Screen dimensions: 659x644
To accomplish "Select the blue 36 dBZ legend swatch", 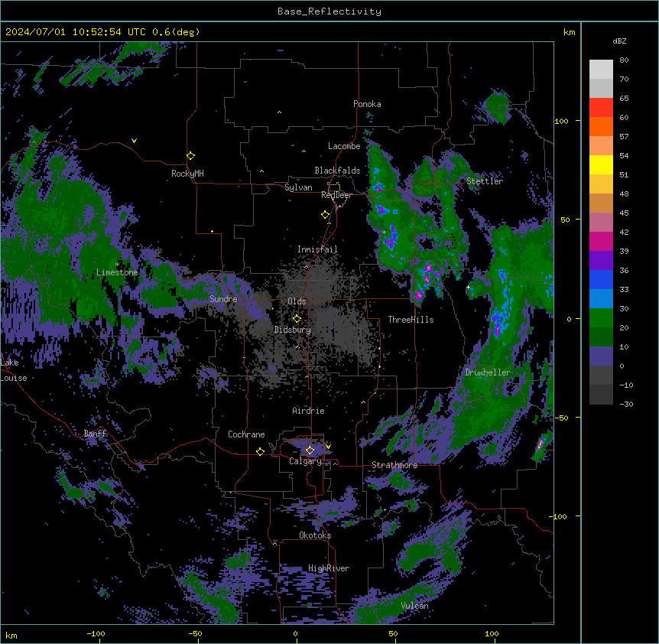I will [x=601, y=279].
